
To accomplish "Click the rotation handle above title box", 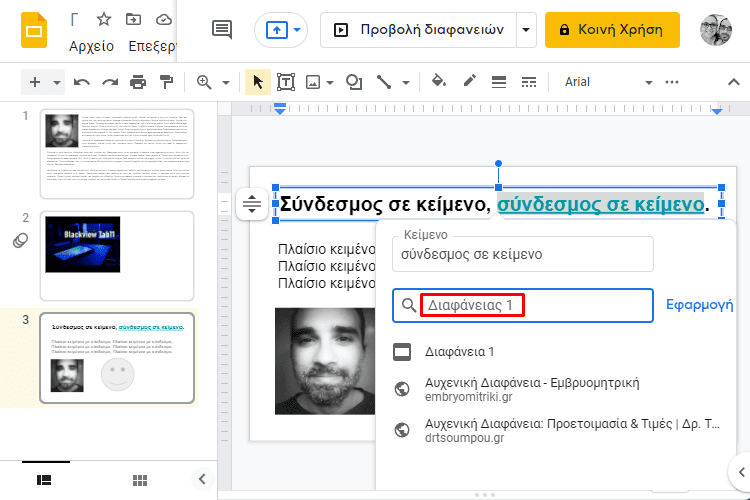I will coord(498,163).
